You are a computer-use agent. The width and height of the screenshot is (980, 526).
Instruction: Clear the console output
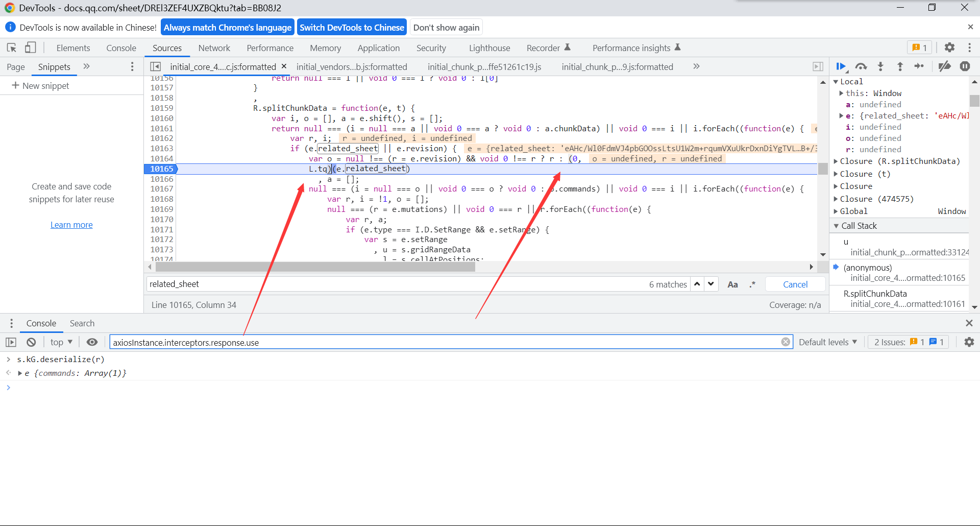(x=31, y=342)
